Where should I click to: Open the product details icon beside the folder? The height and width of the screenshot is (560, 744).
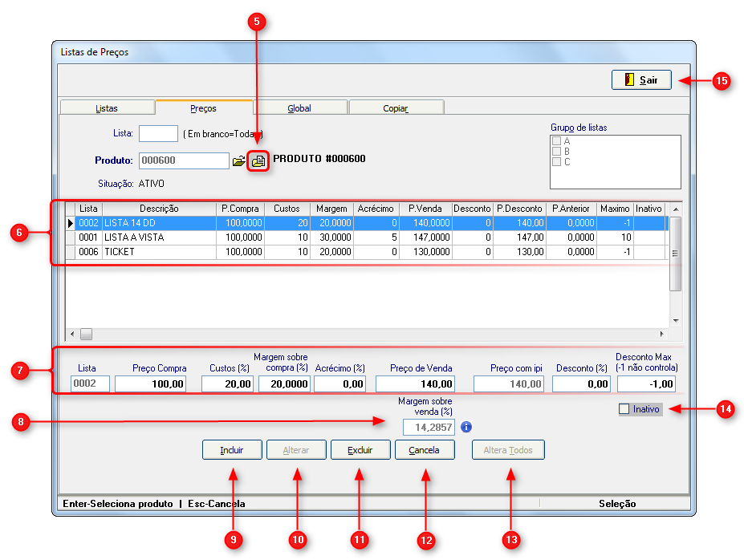258,161
